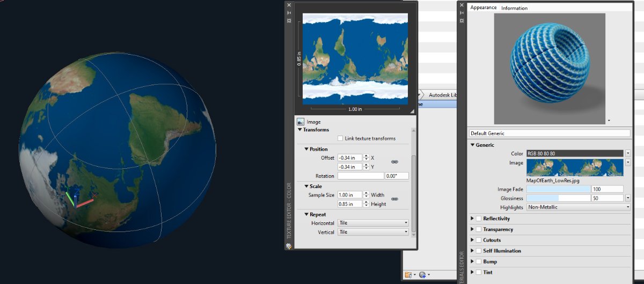Click the texture preview corner resize handle
The image size is (644, 284).
pyautogui.click(x=412, y=111)
